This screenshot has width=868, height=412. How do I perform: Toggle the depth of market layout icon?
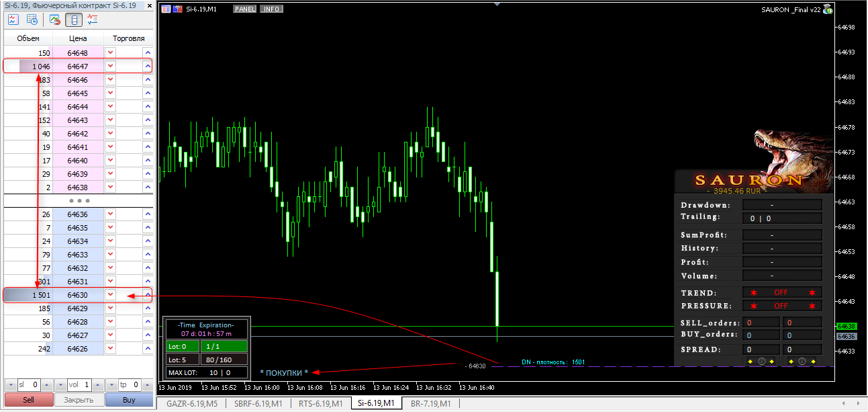coord(74,19)
